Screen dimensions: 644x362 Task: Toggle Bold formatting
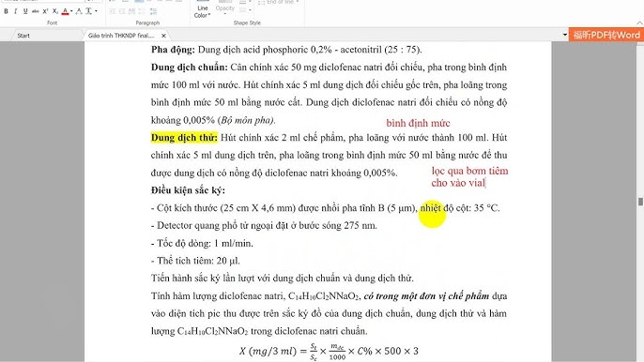(6, 11)
